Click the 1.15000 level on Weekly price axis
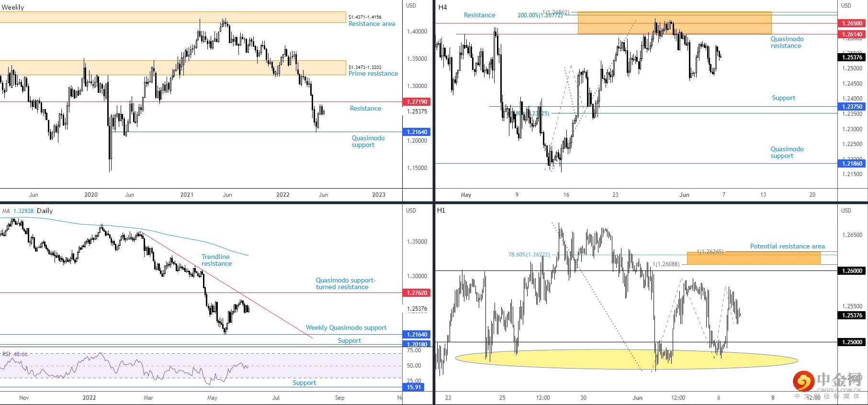868x405 pixels. pyautogui.click(x=417, y=168)
